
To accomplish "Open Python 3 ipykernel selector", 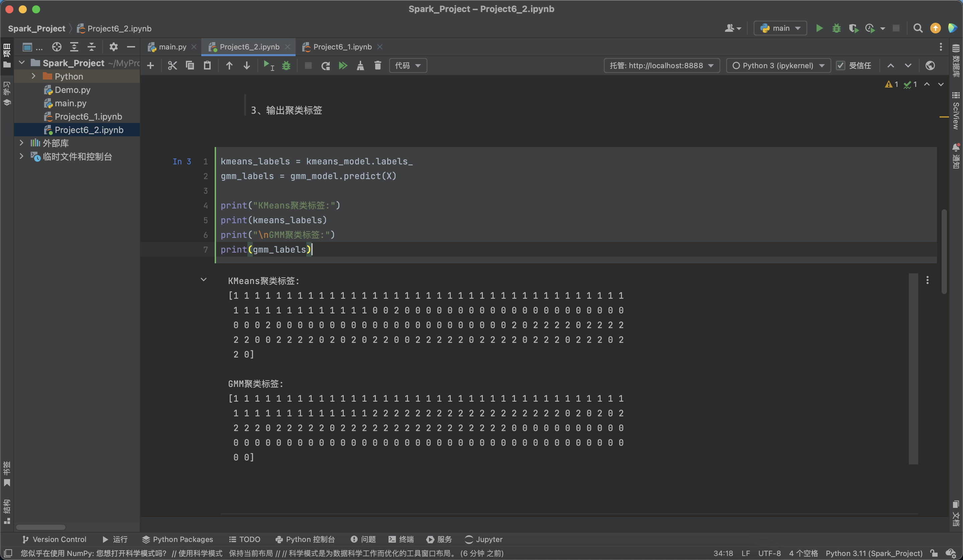I will [x=778, y=66].
